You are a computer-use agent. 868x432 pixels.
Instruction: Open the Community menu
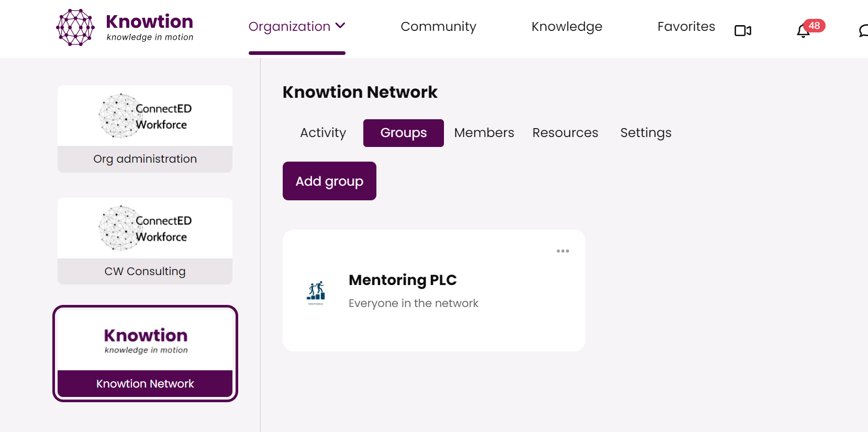[x=438, y=26]
